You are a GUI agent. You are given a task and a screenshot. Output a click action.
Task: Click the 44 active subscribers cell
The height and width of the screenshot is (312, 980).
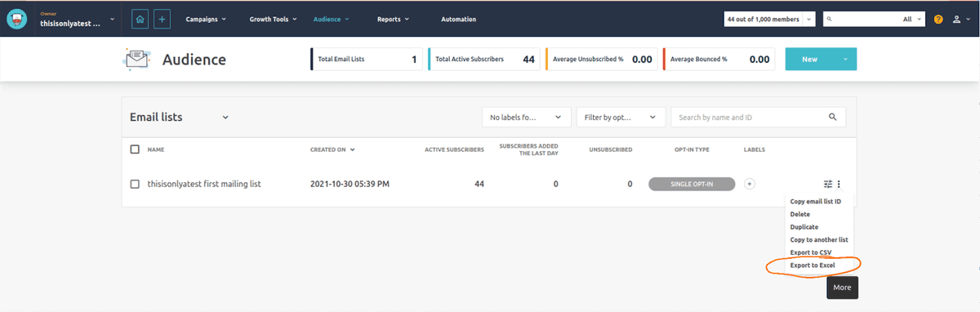pyautogui.click(x=479, y=184)
